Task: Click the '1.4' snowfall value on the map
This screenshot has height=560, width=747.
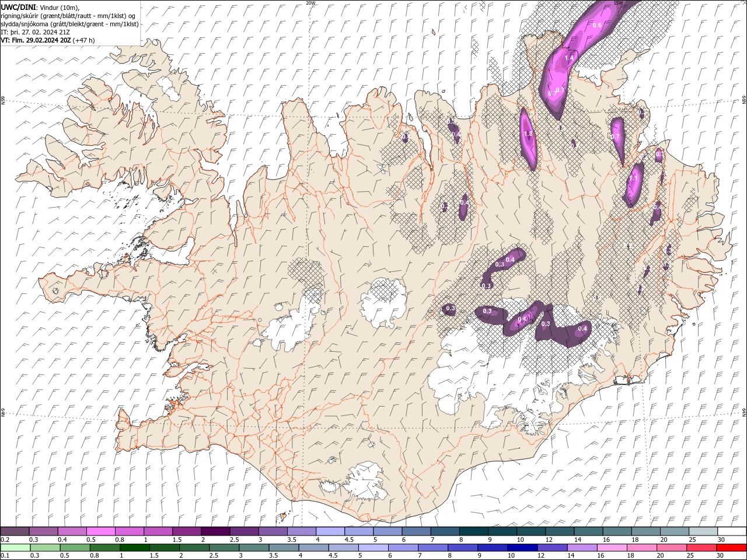Action: click(x=569, y=58)
